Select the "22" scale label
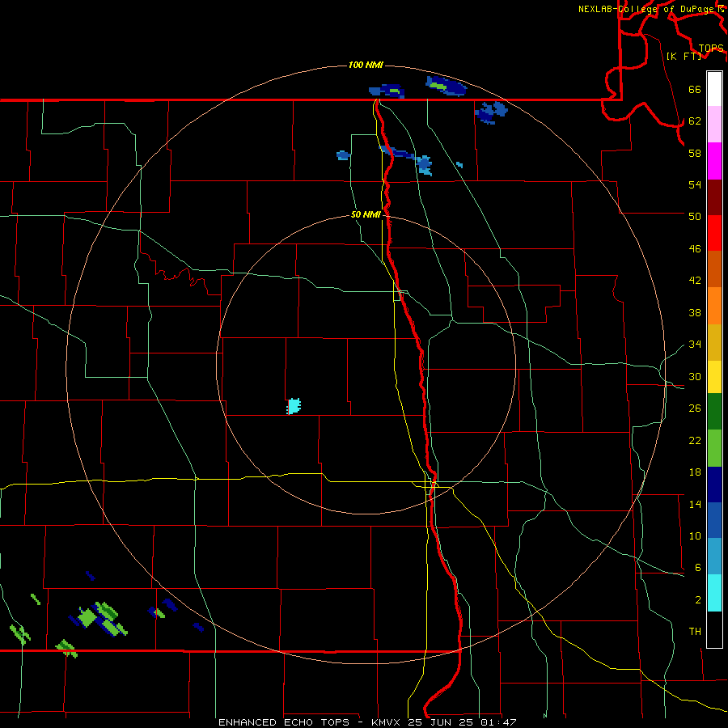Image resolution: width=728 pixels, height=728 pixels. coord(695,440)
